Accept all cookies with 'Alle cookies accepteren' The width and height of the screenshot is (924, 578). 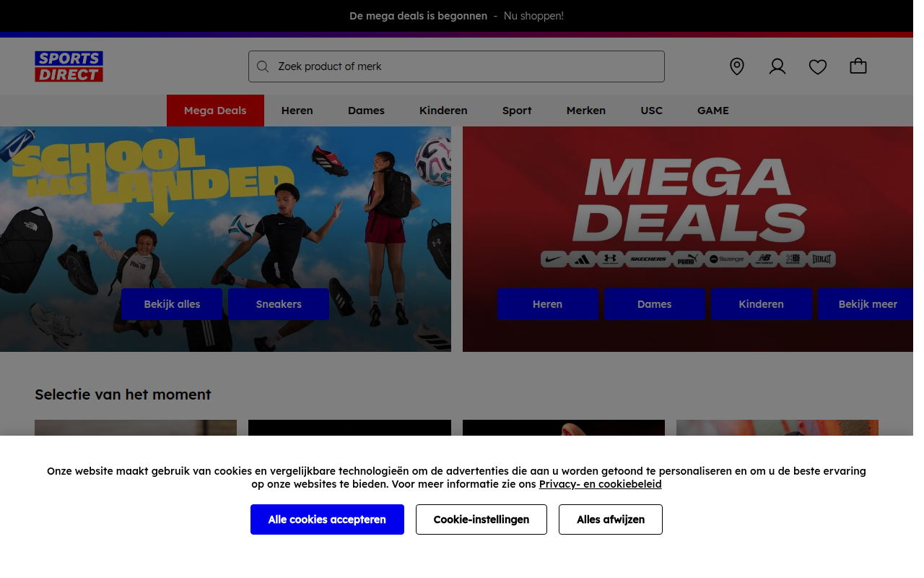(x=327, y=519)
